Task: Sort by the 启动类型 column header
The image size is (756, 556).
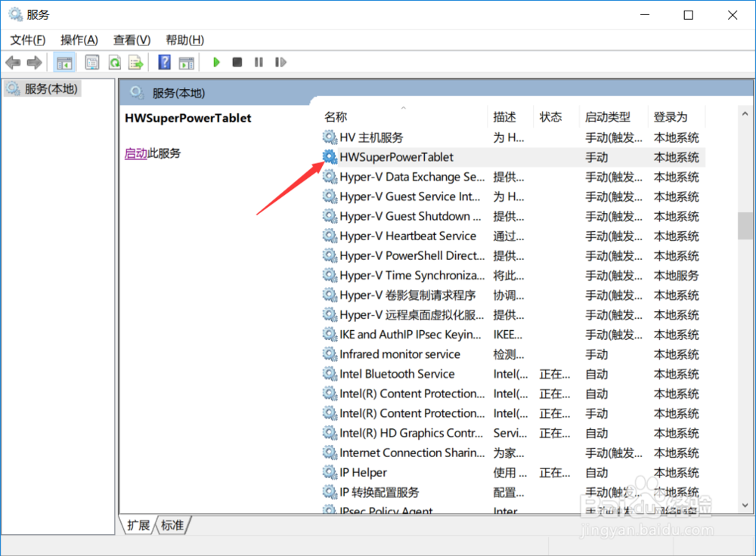Action: click(x=608, y=116)
